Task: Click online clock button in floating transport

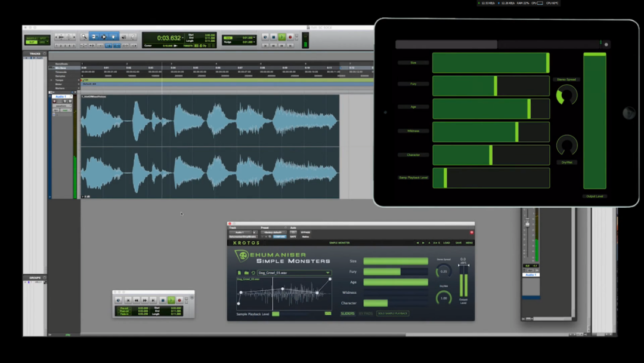Action: 118,300
